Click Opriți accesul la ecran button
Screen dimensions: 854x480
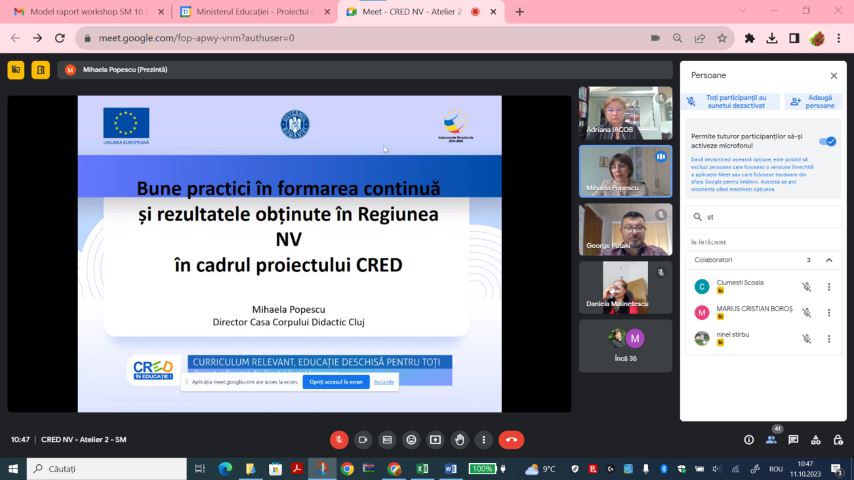tap(336, 382)
